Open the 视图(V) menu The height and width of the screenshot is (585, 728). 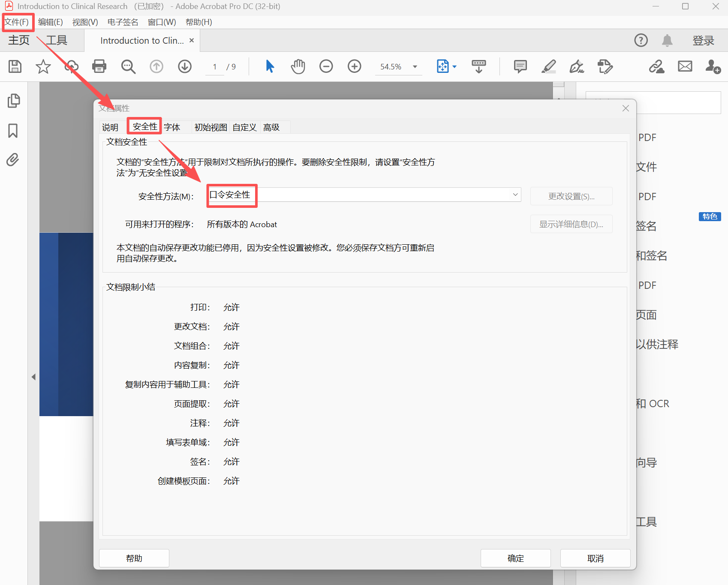(84, 22)
